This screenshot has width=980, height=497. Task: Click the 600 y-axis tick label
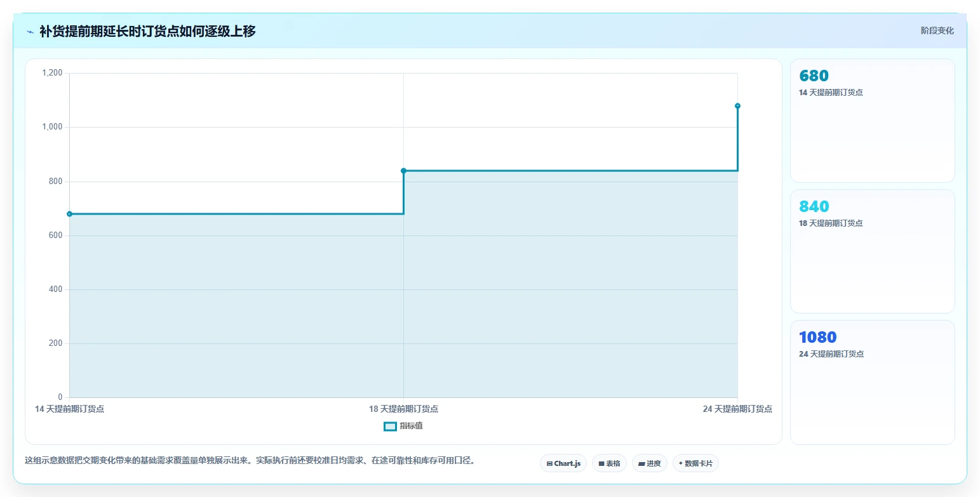tap(56, 235)
